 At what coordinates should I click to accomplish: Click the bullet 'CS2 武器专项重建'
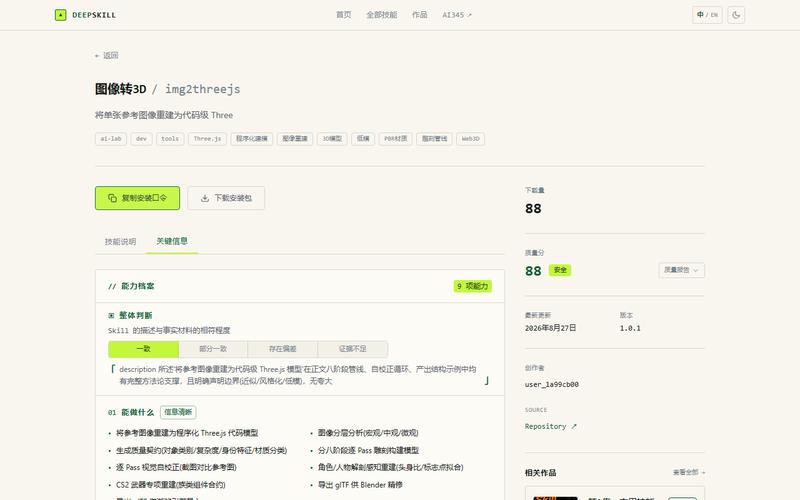[x=171, y=485]
